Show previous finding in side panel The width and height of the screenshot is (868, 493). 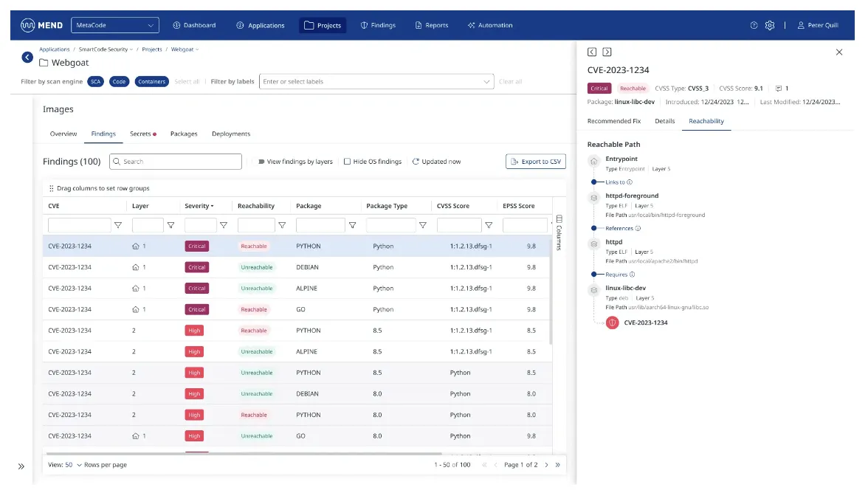pyautogui.click(x=592, y=52)
